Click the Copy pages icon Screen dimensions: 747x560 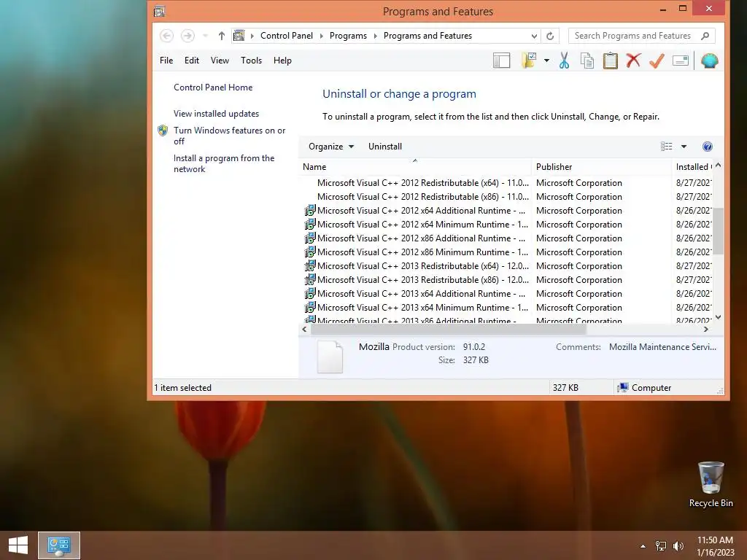click(x=587, y=61)
